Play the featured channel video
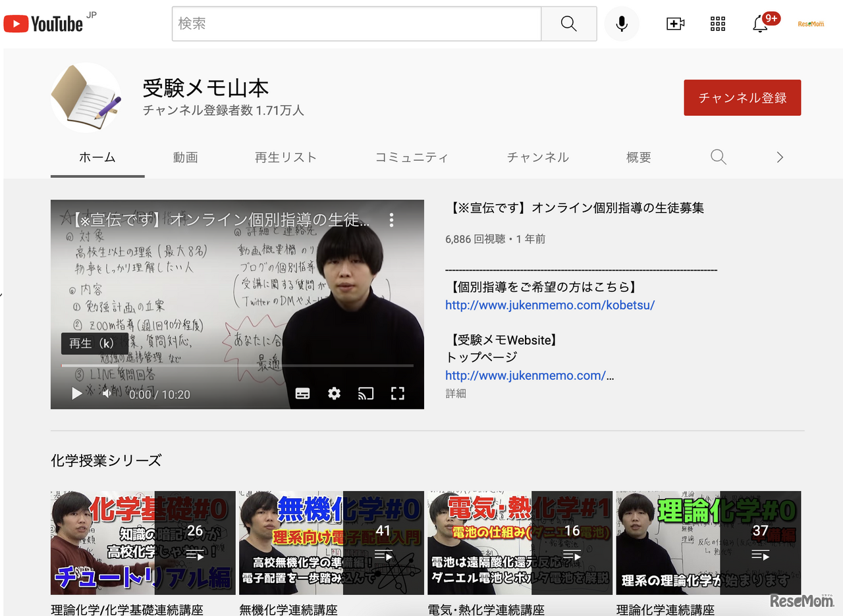Viewport: 843px width, 616px height. 77,394
